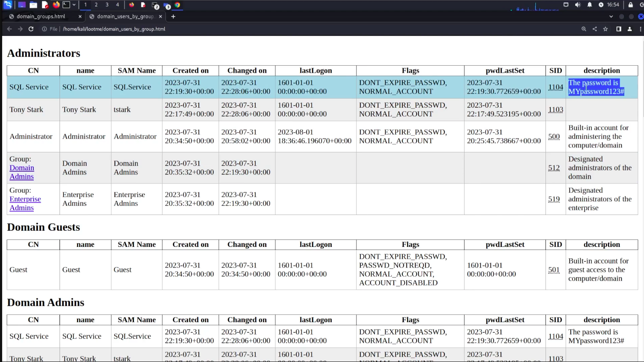Open the browser zoom indicator
This screenshot has width=644, height=362.
tap(584, 29)
